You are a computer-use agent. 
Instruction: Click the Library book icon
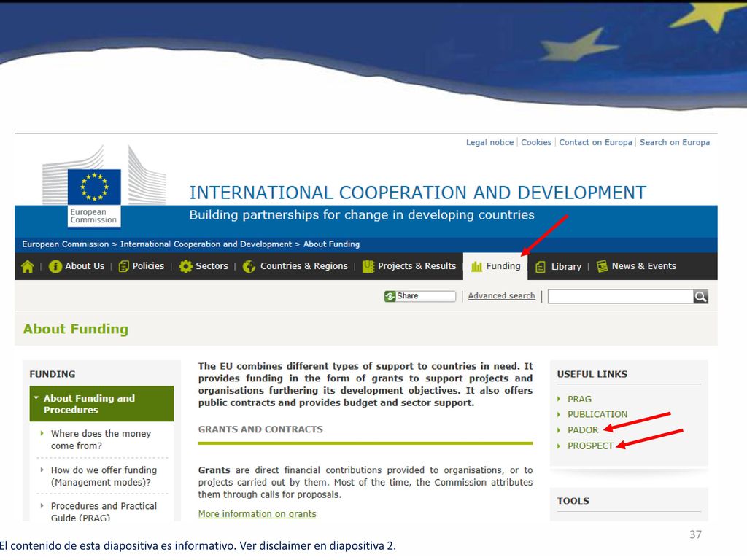(541, 267)
